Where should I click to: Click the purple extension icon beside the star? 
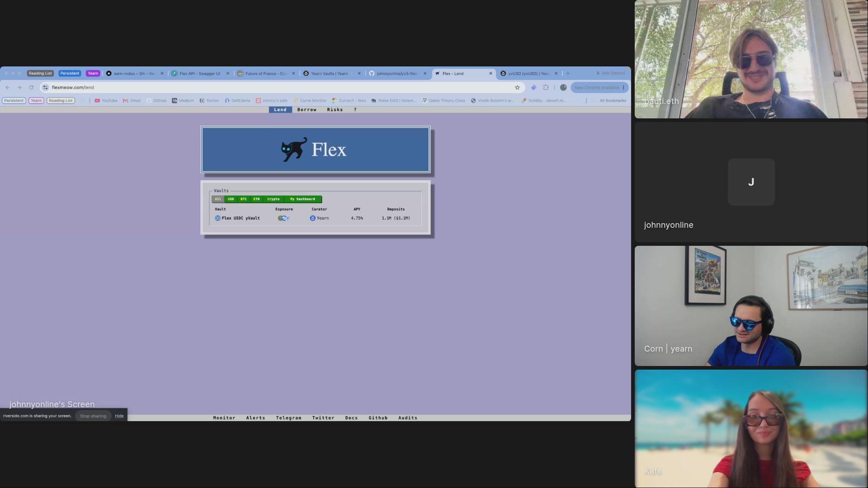[533, 88]
